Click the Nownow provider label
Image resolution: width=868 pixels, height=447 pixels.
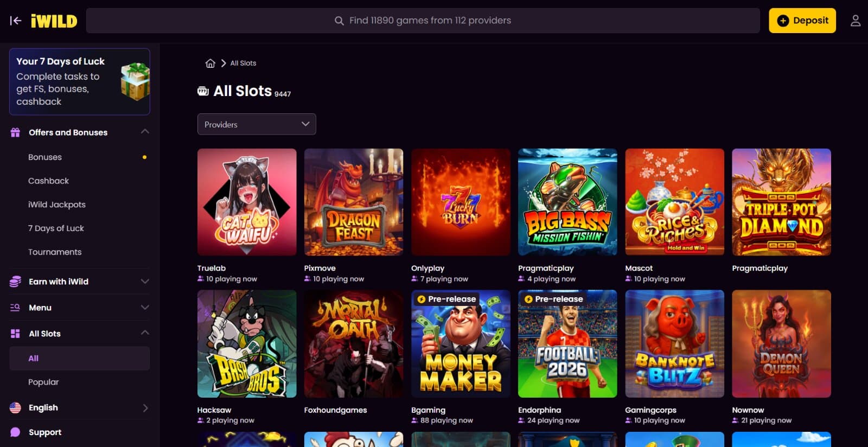748,410
